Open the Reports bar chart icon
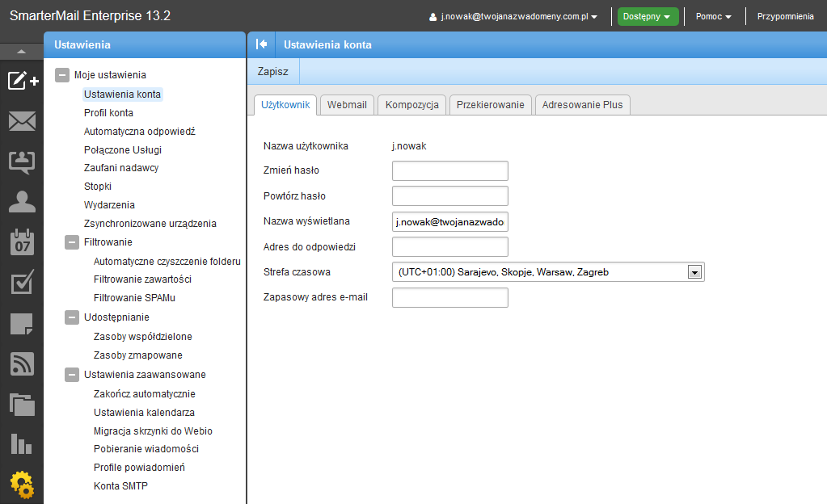The height and width of the screenshot is (504, 827). [22, 444]
